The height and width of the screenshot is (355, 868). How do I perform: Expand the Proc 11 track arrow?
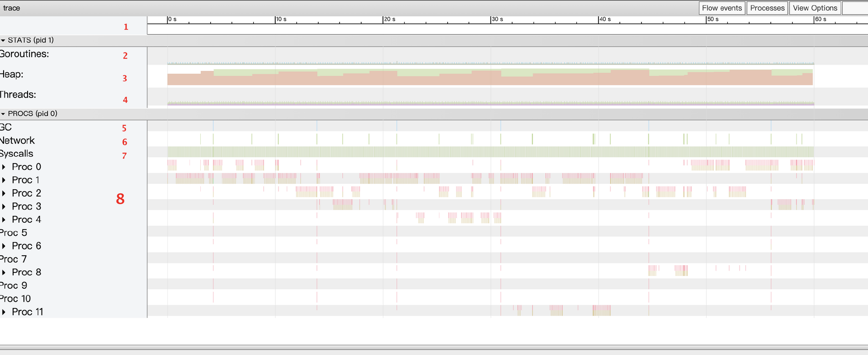[4, 312]
